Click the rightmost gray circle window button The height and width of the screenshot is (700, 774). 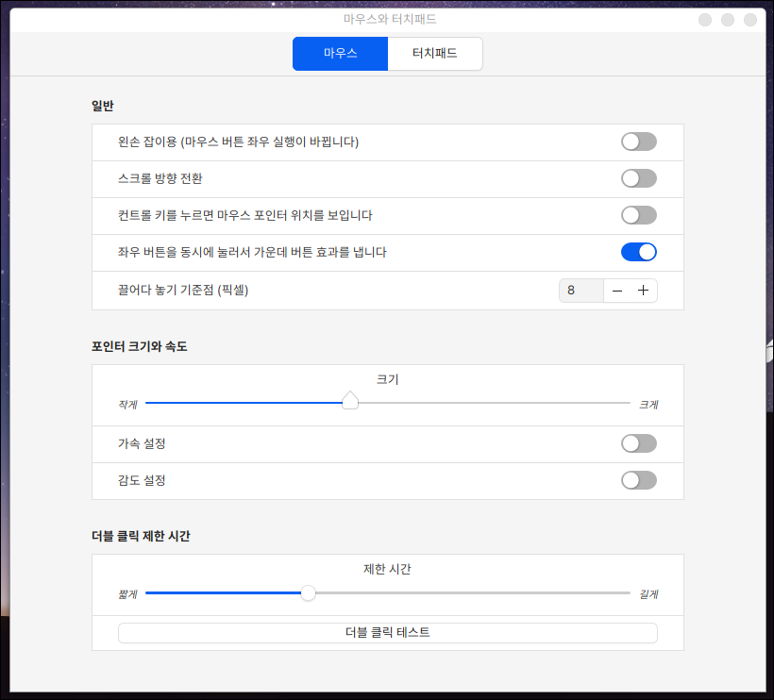750,20
